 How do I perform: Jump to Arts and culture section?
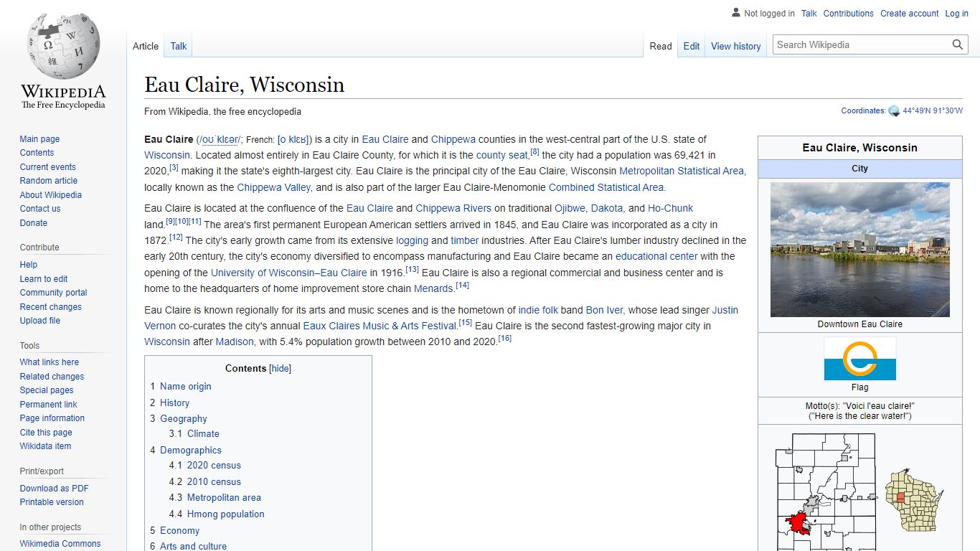coord(193,546)
